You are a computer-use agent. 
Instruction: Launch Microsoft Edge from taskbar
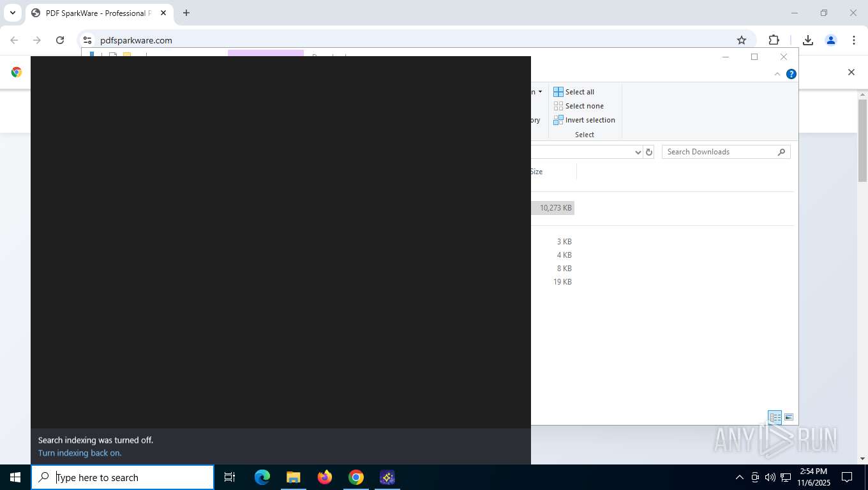click(262, 477)
